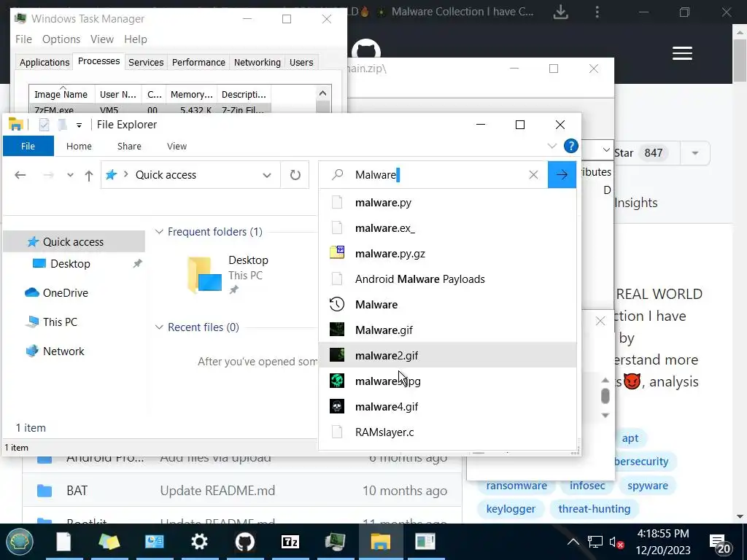
Task: Collapse Frequent folders section
Action: (159, 231)
